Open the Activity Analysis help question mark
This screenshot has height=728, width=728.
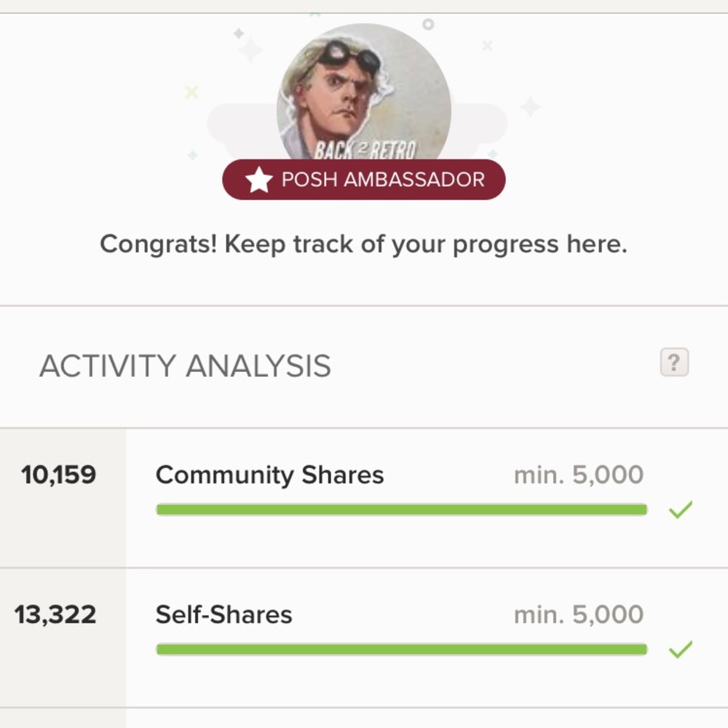click(674, 362)
